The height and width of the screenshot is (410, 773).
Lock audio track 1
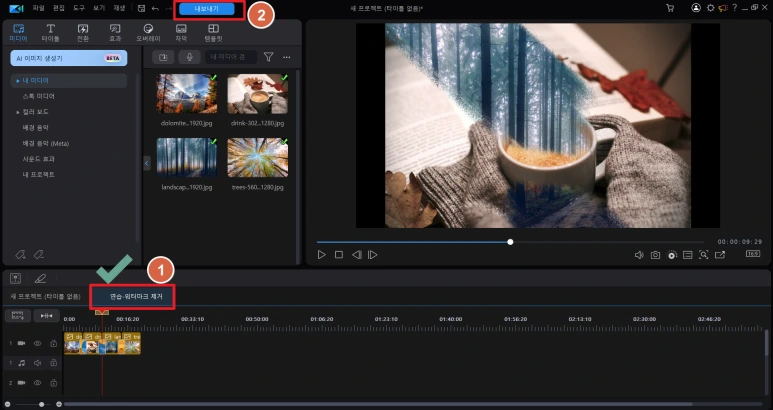[x=53, y=363]
